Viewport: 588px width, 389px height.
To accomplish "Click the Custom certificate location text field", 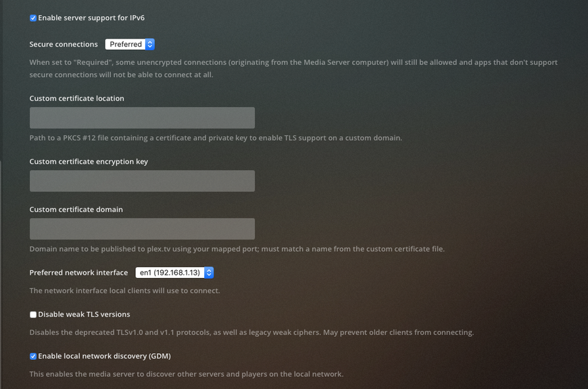I will tap(142, 118).
